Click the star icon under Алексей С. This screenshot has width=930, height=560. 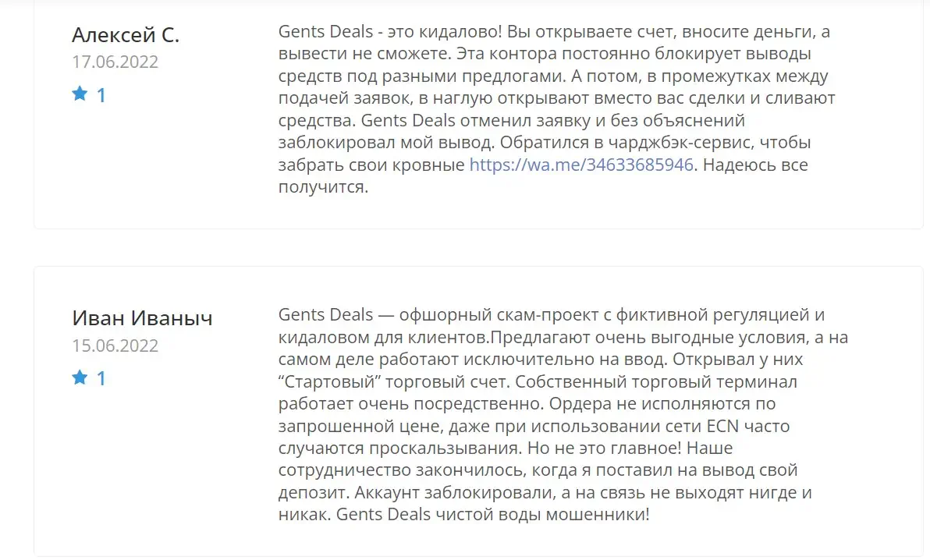[x=80, y=94]
